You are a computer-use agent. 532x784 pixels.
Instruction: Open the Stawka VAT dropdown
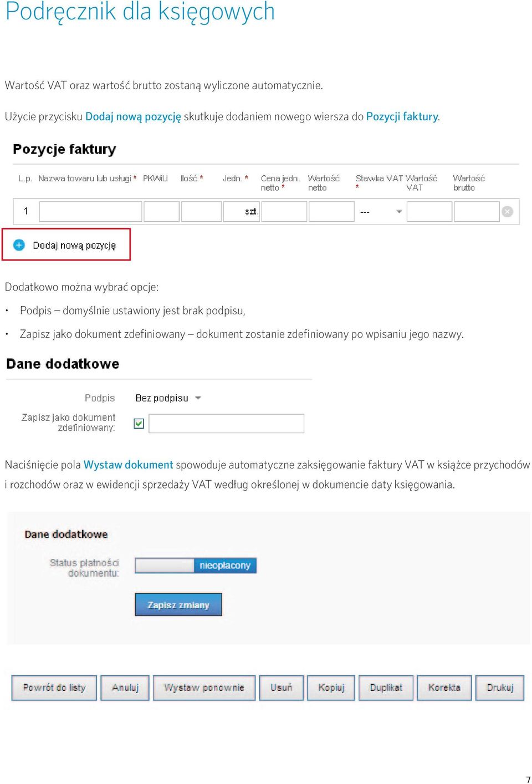coord(381,212)
